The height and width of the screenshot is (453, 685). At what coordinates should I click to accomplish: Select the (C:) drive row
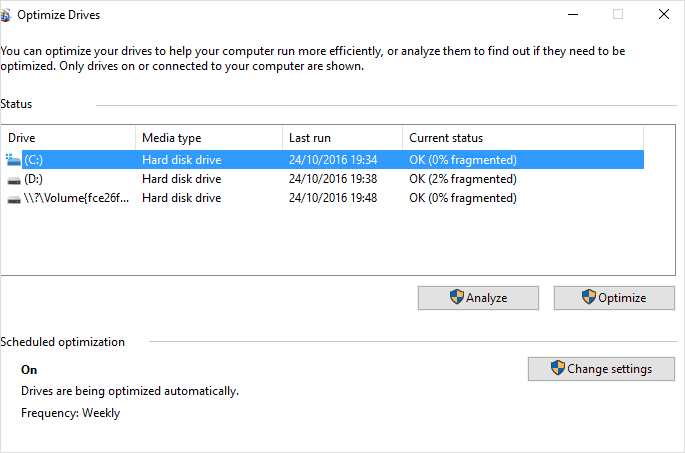click(x=323, y=160)
